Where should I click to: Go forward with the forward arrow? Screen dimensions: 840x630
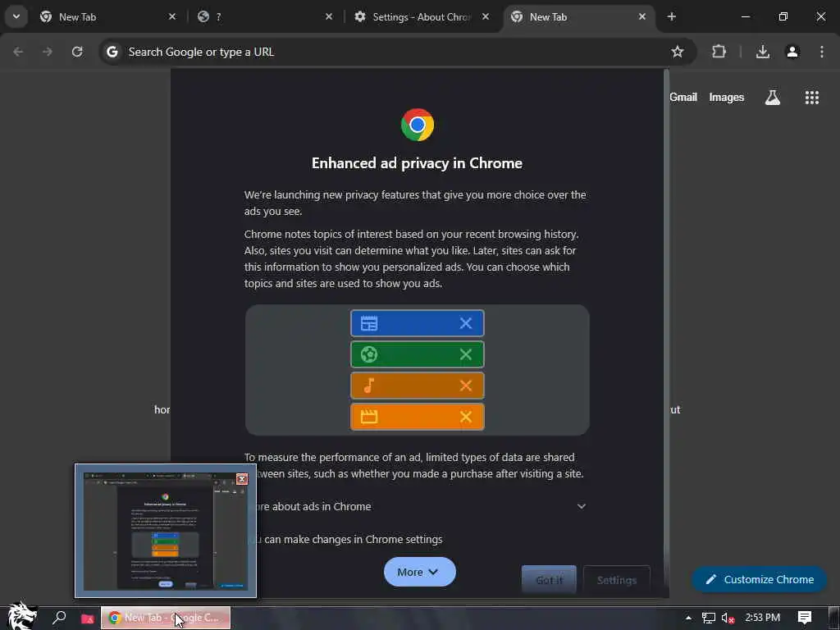point(48,52)
